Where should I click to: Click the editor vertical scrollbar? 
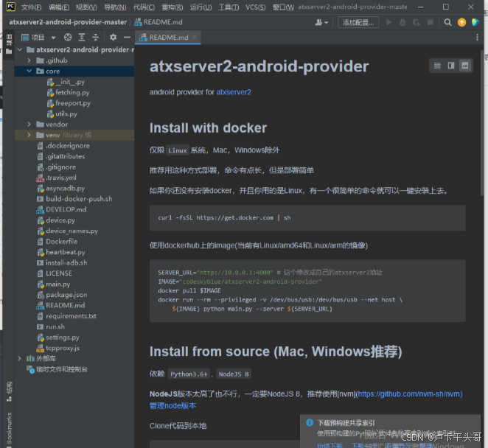pyautogui.click(x=482, y=122)
